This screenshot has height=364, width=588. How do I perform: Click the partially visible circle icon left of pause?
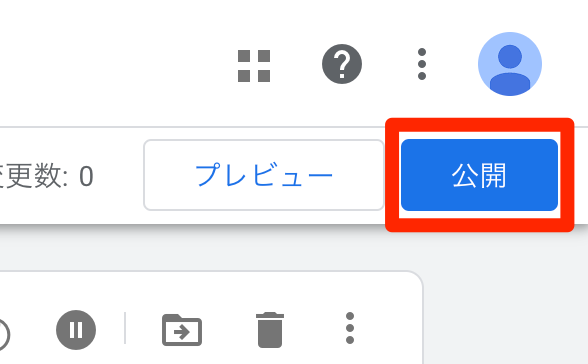(3, 334)
